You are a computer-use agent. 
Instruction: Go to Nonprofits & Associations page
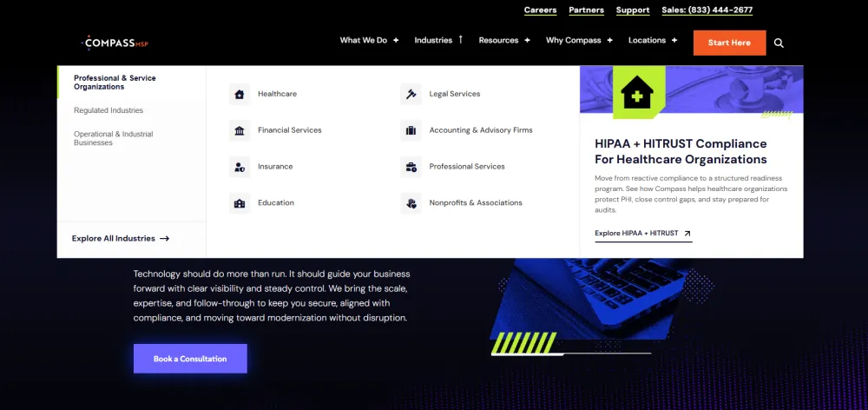pyautogui.click(x=476, y=203)
